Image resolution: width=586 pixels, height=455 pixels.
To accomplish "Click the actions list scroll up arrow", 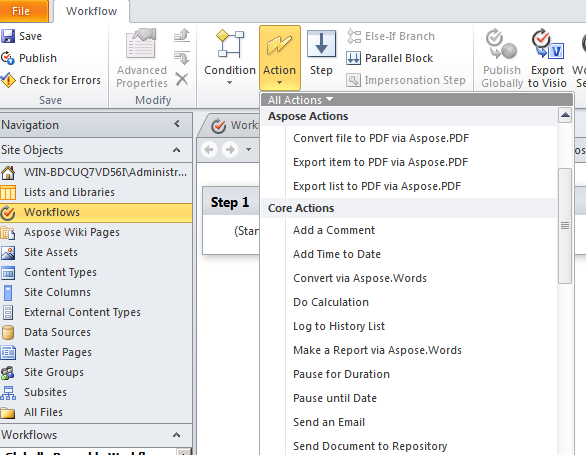I will pyautogui.click(x=565, y=115).
